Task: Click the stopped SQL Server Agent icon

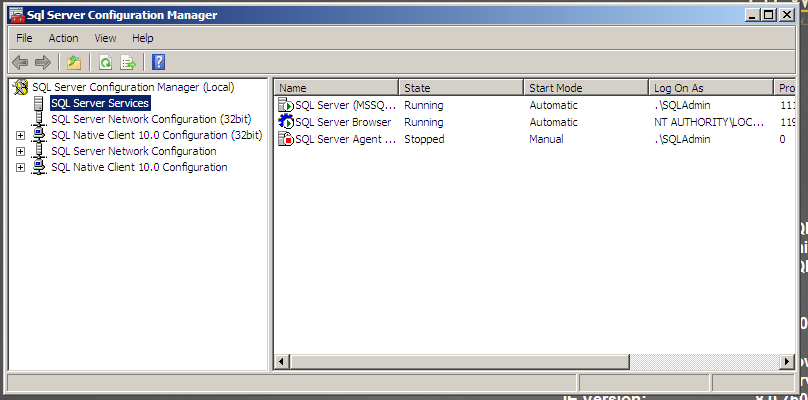Action: tap(286, 139)
